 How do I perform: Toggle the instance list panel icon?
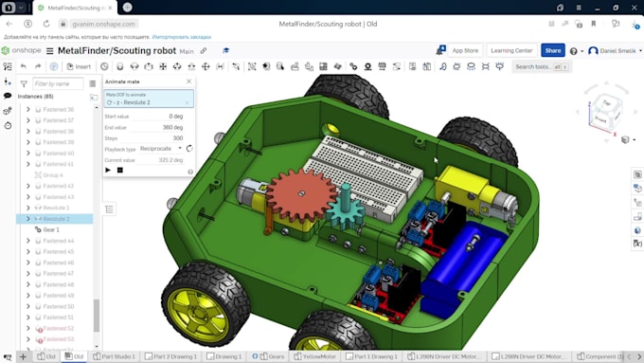8,66
